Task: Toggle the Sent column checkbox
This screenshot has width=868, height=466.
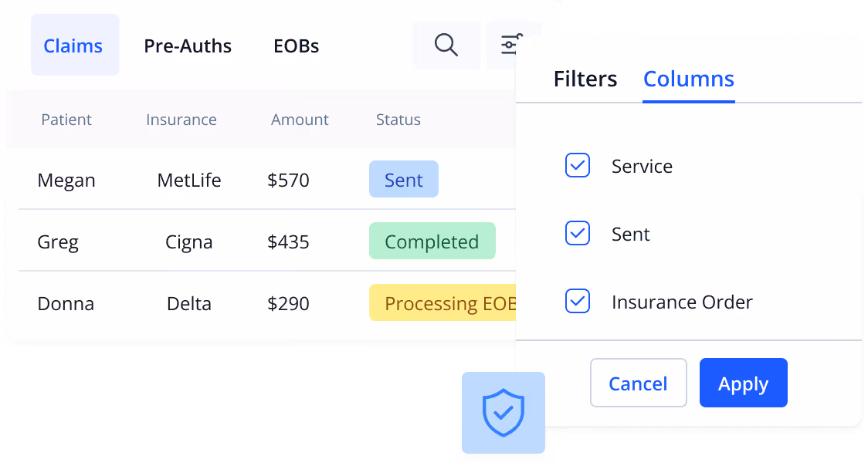Action: tap(577, 233)
